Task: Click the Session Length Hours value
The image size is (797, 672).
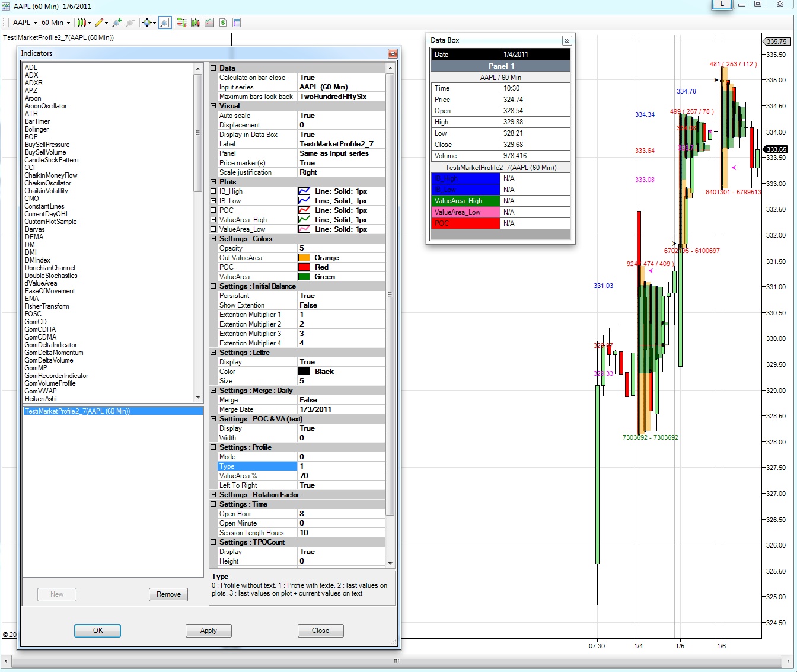Action: [x=341, y=533]
